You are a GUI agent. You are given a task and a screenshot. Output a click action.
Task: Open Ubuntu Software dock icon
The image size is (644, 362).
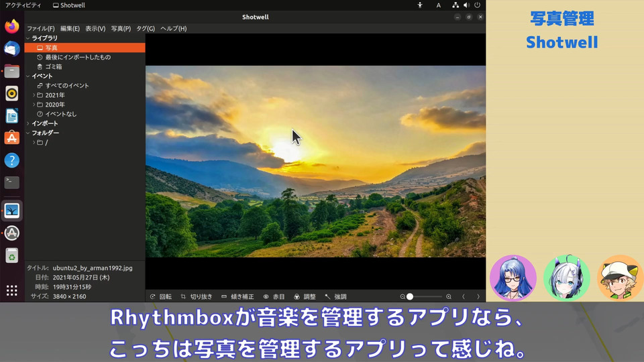pyautogui.click(x=12, y=138)
